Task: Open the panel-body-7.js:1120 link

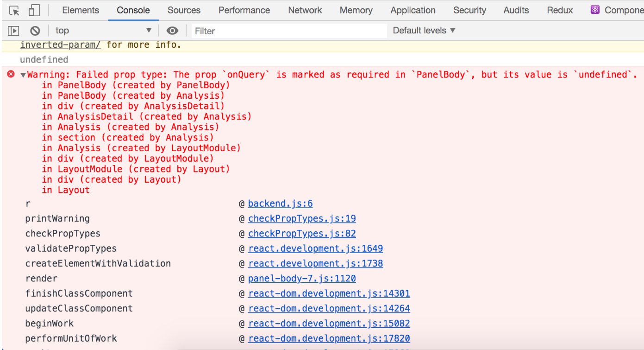Action: pos(302,279)
